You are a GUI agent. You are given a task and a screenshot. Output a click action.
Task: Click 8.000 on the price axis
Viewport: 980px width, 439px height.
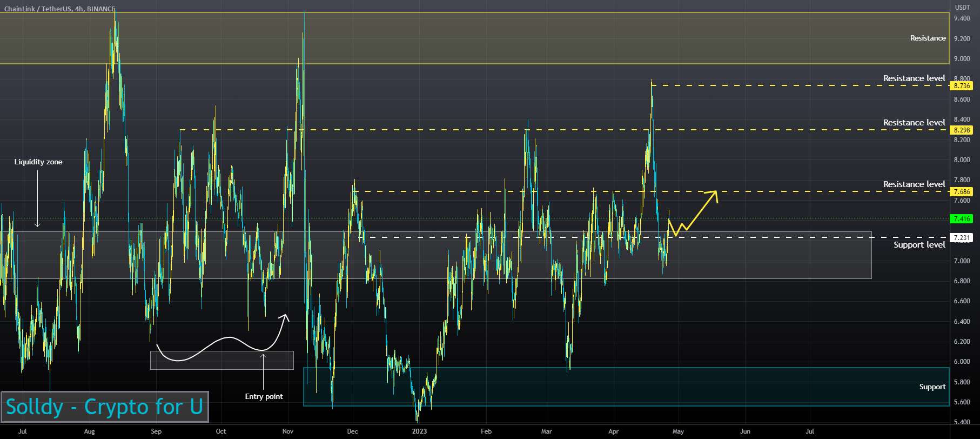coord(962,160)
